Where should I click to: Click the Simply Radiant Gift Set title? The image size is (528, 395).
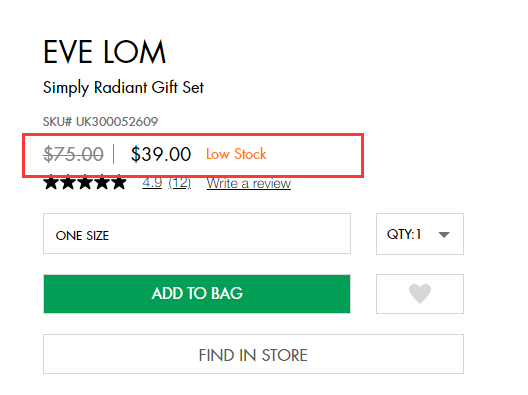[123, 88]
